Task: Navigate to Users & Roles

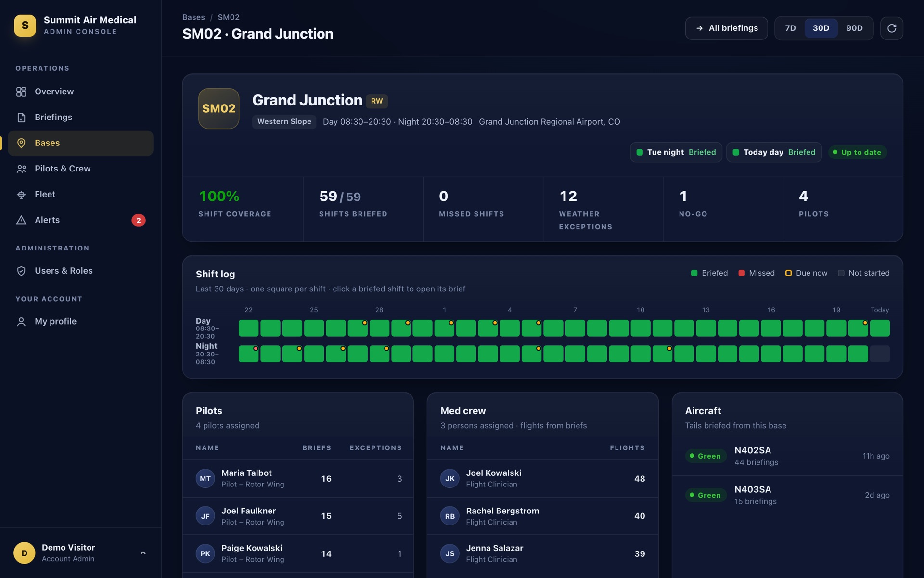Action: pos(80,271)
